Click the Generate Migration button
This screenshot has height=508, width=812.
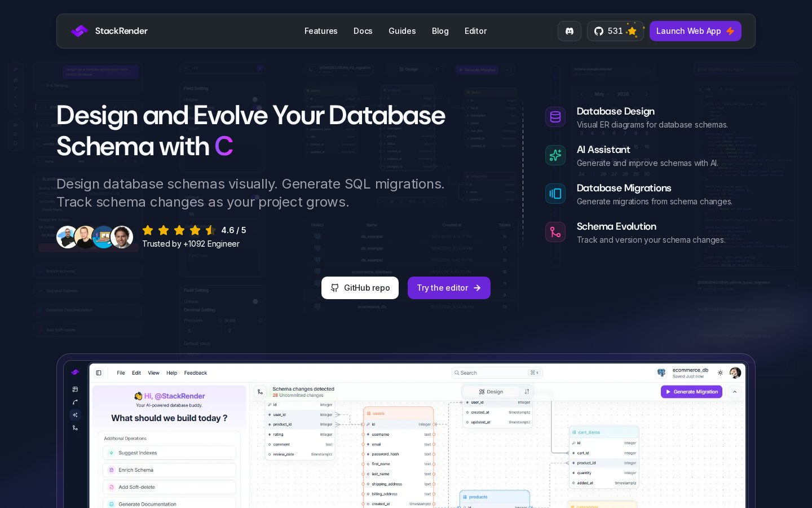(691, 392)
